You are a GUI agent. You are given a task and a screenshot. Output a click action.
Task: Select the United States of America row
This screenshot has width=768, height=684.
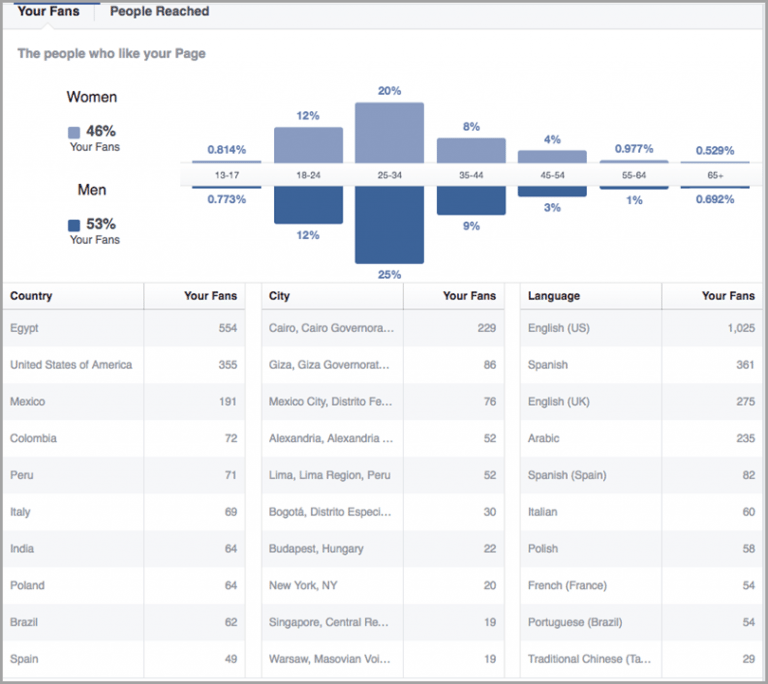pos(123,365)
